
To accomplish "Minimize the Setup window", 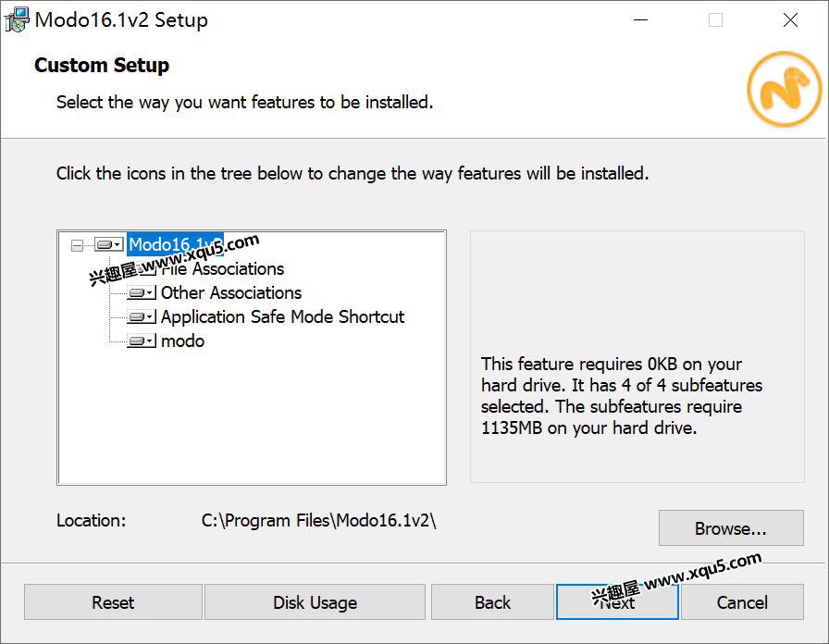I will 641,20.
